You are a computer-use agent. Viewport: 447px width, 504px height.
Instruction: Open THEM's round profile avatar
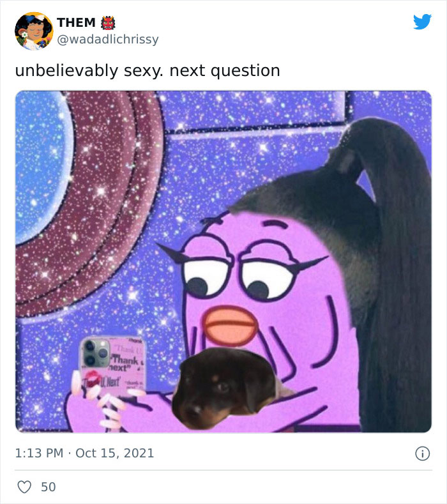coord(34,31)
